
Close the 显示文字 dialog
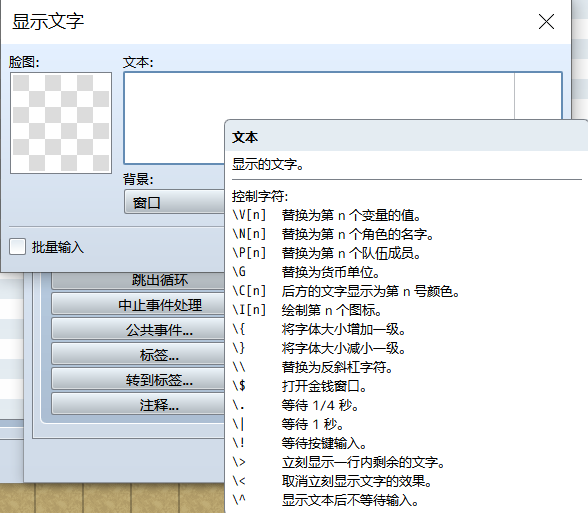tap(546, 21)
